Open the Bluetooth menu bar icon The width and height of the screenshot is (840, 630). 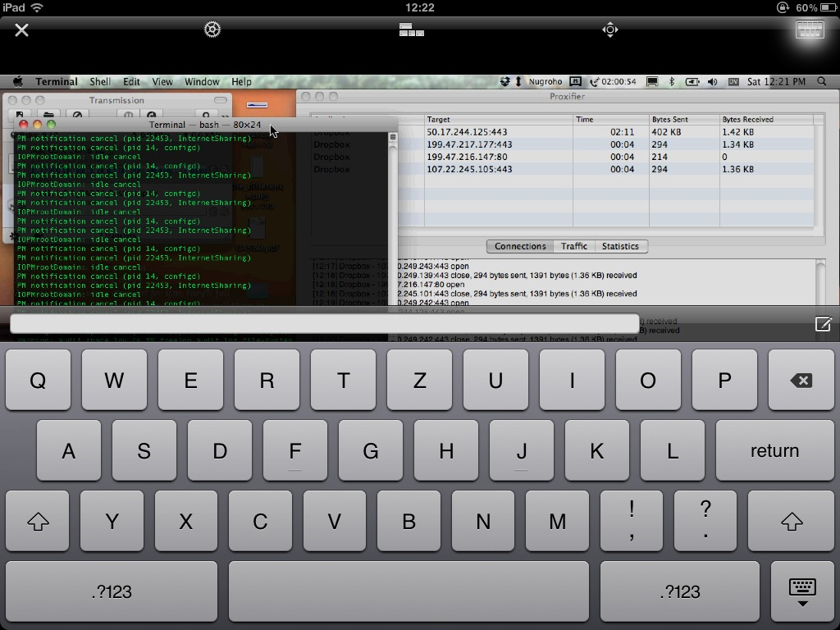pos(672,81)
